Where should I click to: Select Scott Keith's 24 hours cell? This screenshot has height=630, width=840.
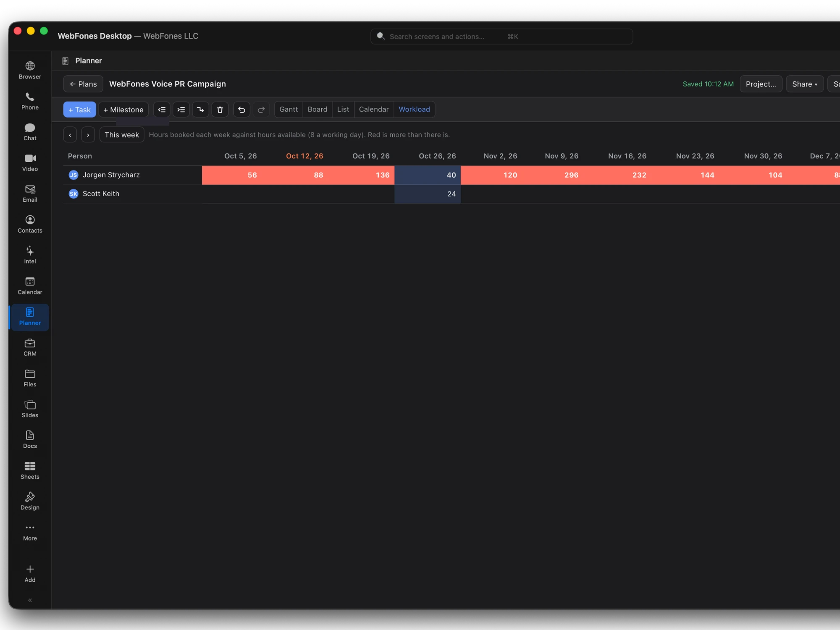click(x=428, y=194)
